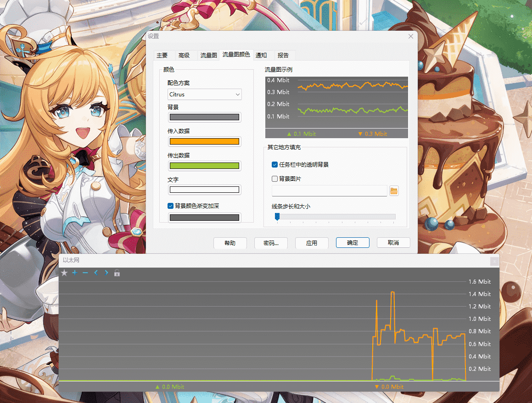
Task: Uncheck the background gradient darkening option
Action: (170, 206)
